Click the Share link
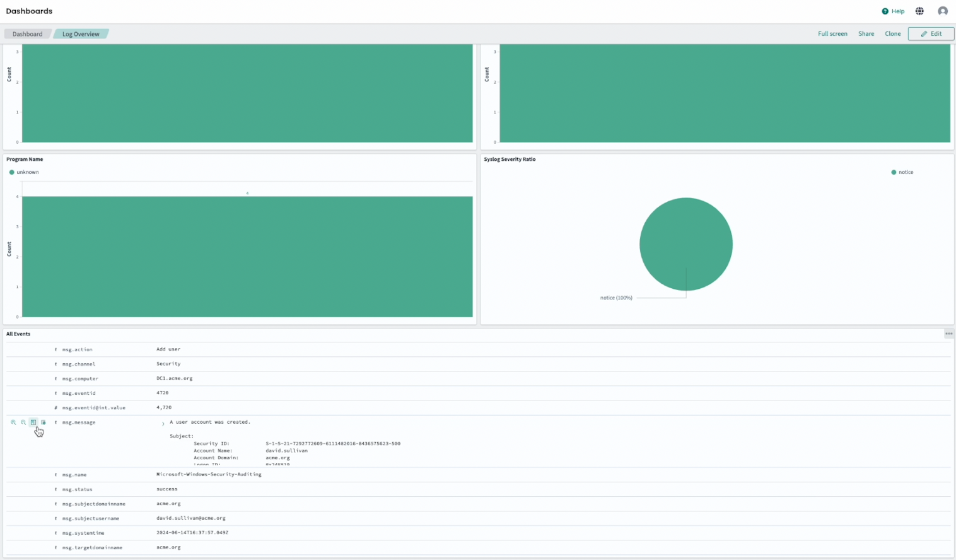The width and height of the screenshot is (956, 560). tap(866, 34)
